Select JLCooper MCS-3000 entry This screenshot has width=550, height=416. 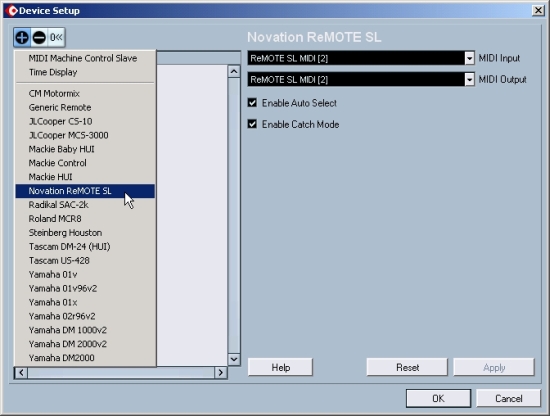pos(85,135)
